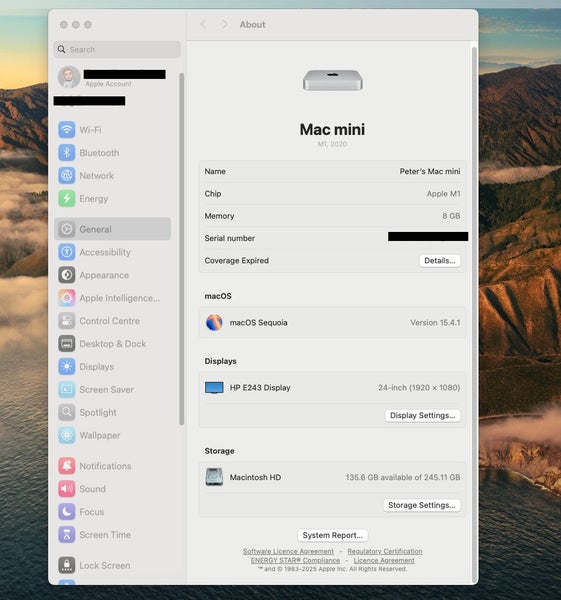Open Screen Time hourglass icon
Viewport: 561px width, 600px height.
tap(67, 535)
